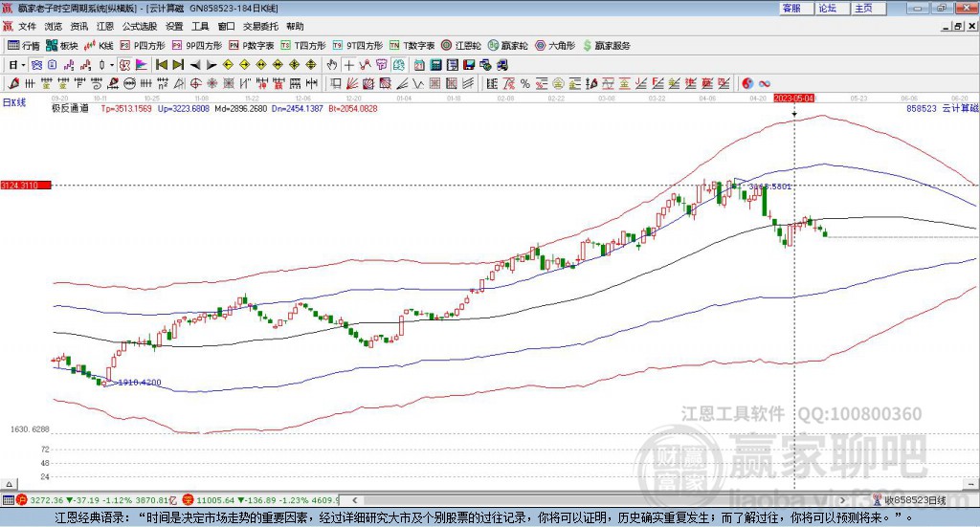Click the save floppy disk icon

(x=469, y=65)
